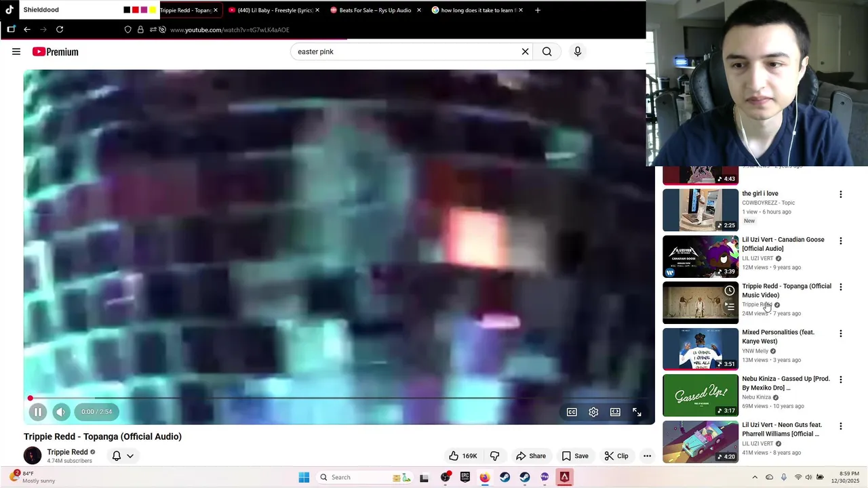Screen dimensions: 868x488
Task: Open Apex Legends taskbar icon
Action: tap(564, 477)
